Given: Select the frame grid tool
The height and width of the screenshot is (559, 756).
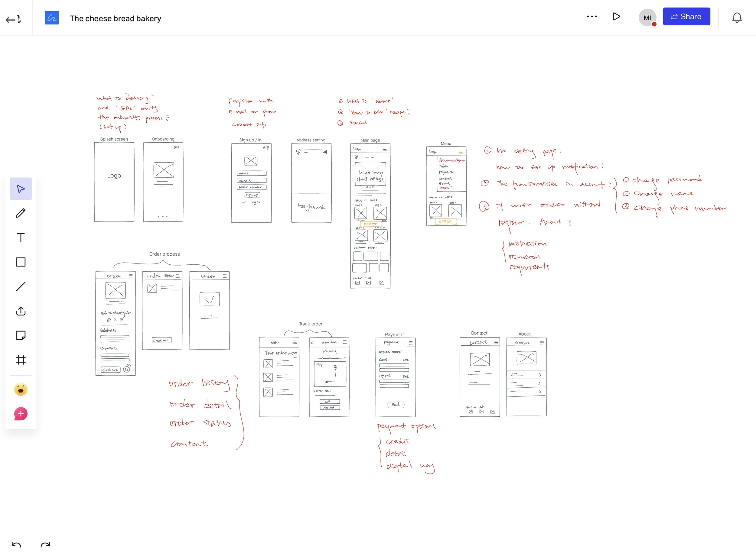Looking at the screenshot, I should pyautogui.click(x=21, y=360).
